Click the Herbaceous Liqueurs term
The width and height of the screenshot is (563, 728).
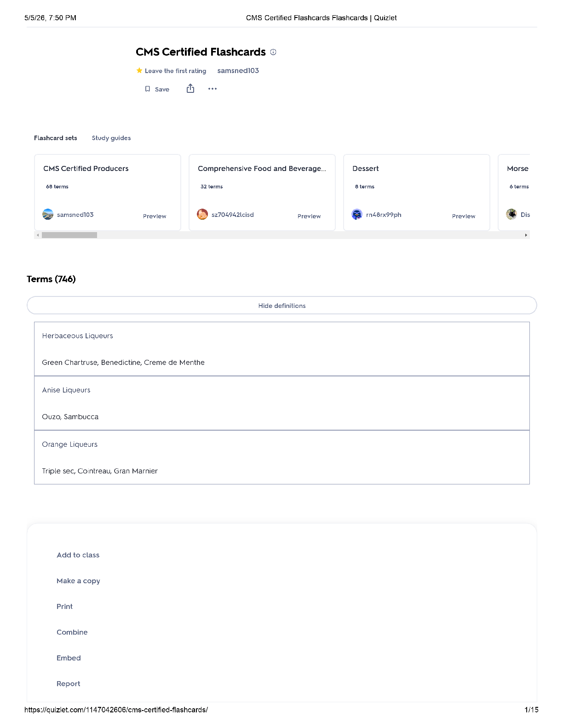coord(78,336)
